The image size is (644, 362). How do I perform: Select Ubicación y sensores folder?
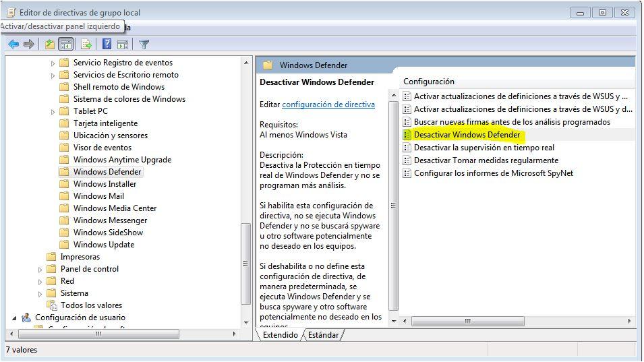[x=111, y=135]
